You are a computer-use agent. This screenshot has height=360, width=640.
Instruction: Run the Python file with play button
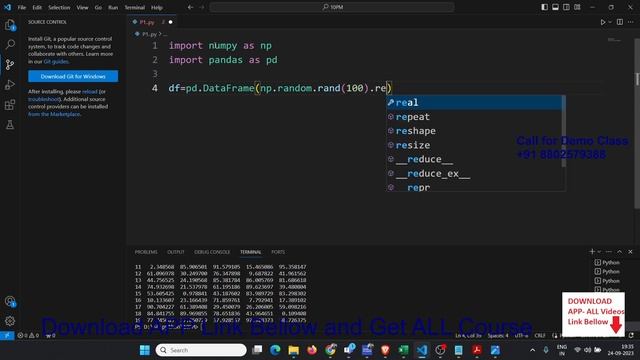click(602, 22)
